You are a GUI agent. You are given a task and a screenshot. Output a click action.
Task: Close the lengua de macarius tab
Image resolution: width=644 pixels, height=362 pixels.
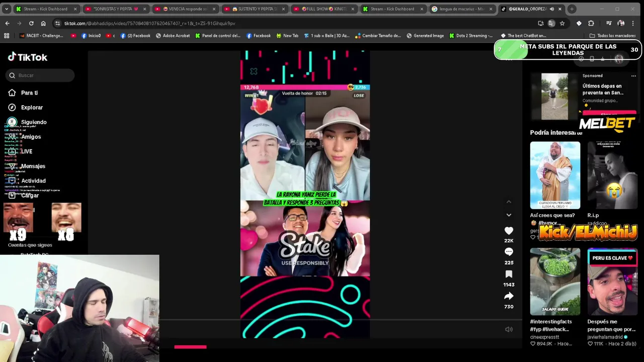(491, 9)
